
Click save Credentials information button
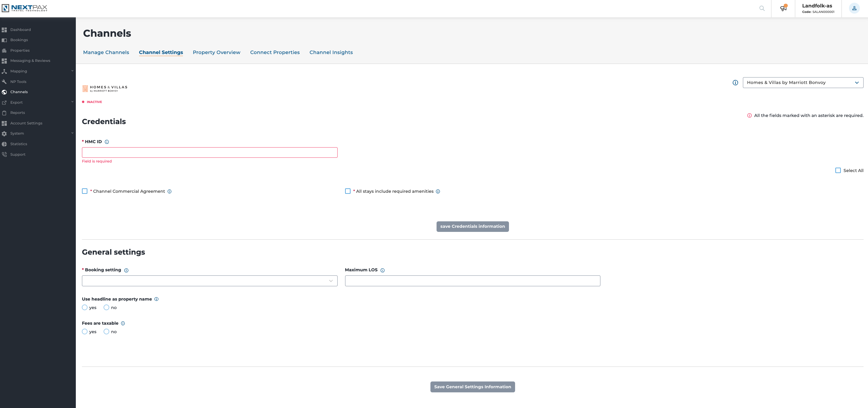472,226
